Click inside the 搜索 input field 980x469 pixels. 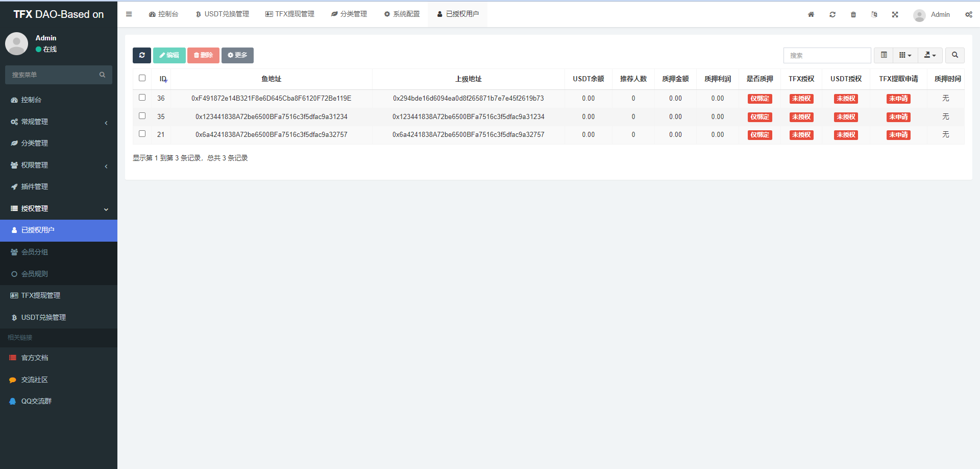point(827,55)
